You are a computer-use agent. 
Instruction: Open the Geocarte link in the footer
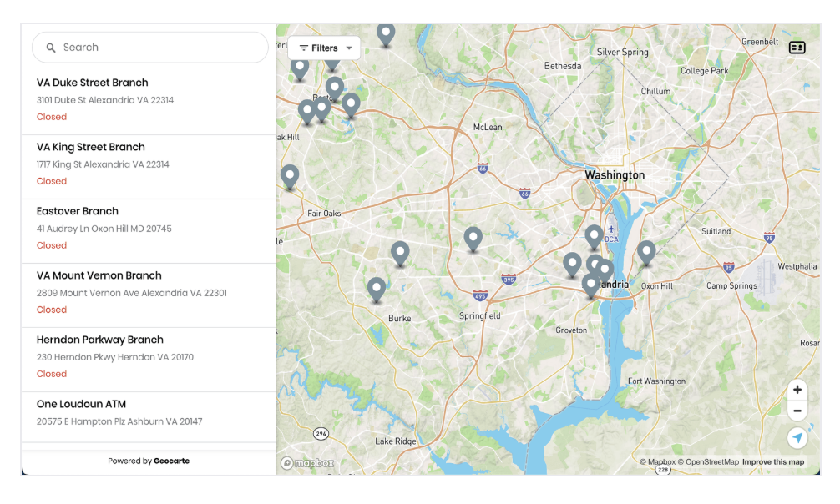(x=171, y=461)
